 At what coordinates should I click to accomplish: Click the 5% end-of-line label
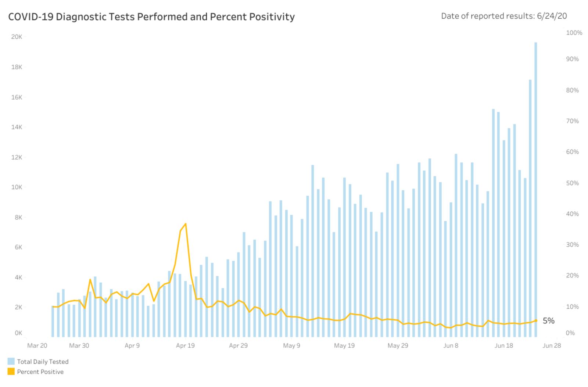point(548,321)
